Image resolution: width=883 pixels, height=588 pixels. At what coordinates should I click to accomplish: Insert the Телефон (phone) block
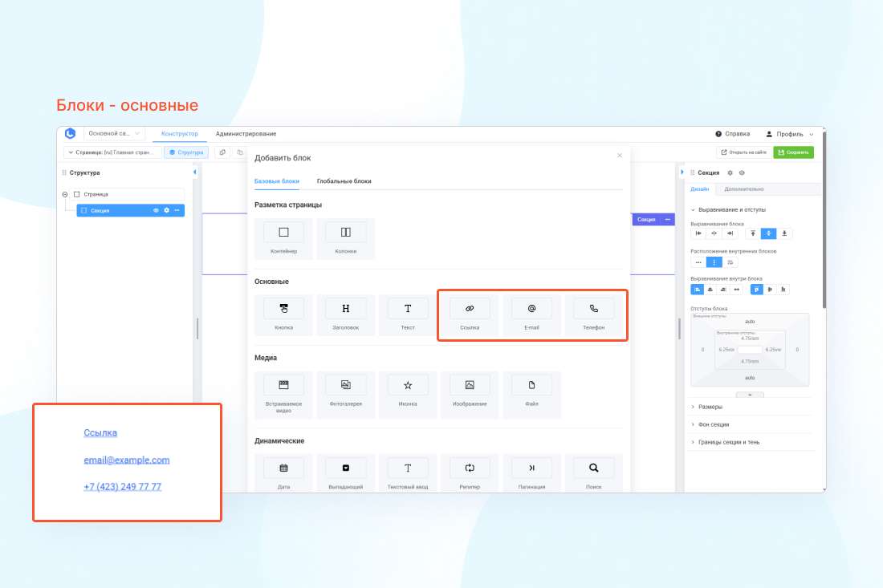click(593, 314)
